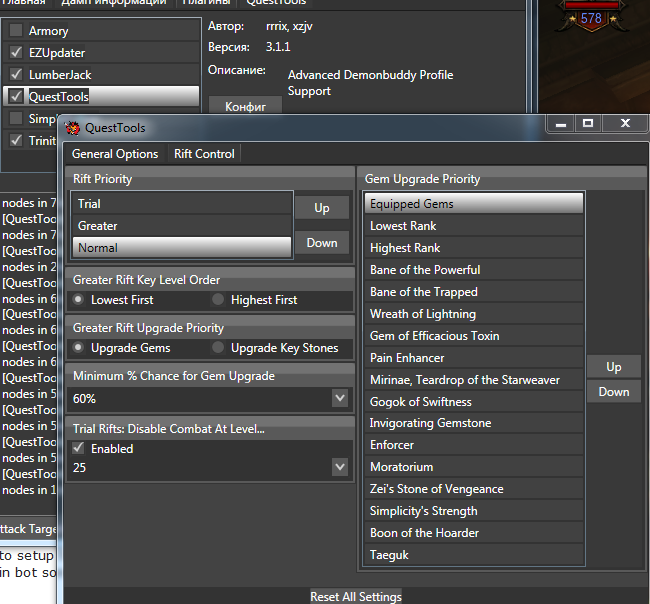Select Zei's Stone of Vengeance
Image resolution: width=650 pixels, height=604 pixels.
point(474,489)
